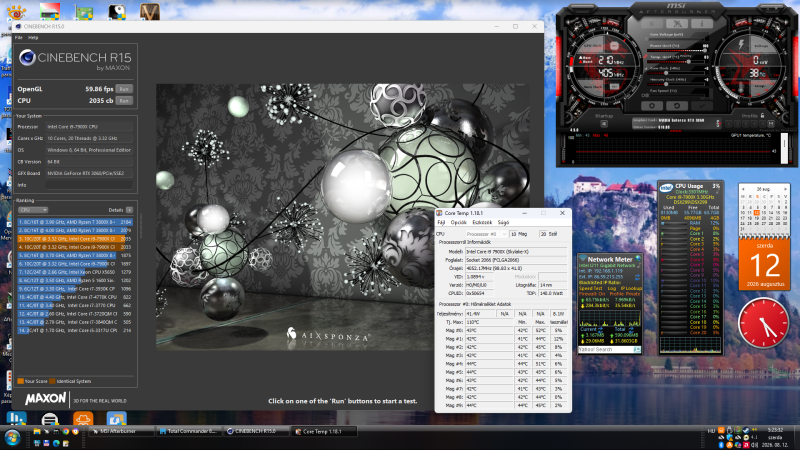Click the Steam icon in system tray
Viewport: 800px width, 450px height.
pyautogui.click(x=746, y=430)
